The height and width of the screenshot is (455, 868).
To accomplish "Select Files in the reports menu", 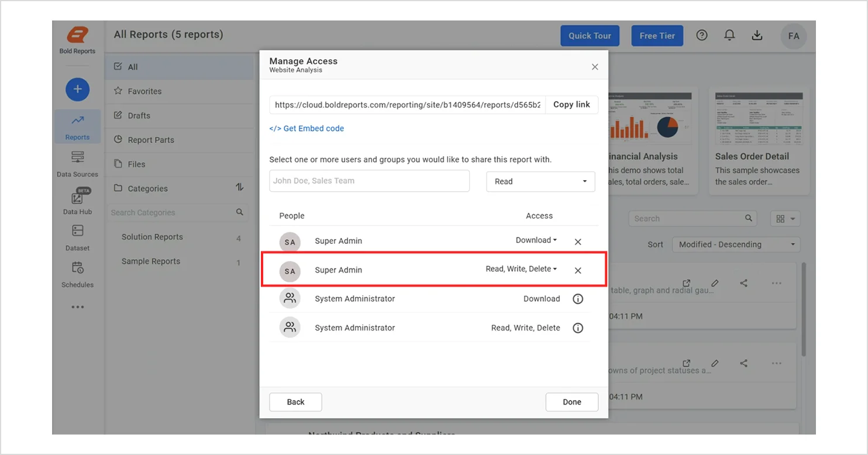I will pyautogui.click(x=179, y=164).
